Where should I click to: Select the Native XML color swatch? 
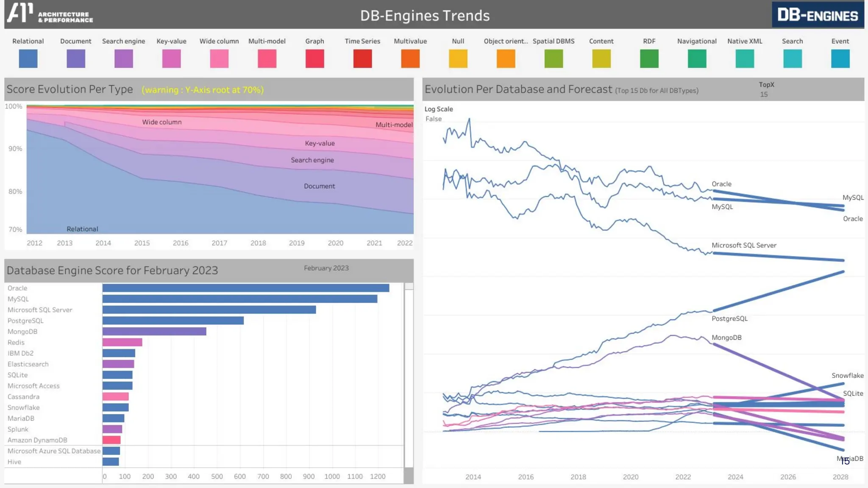(x=745, y=58)
